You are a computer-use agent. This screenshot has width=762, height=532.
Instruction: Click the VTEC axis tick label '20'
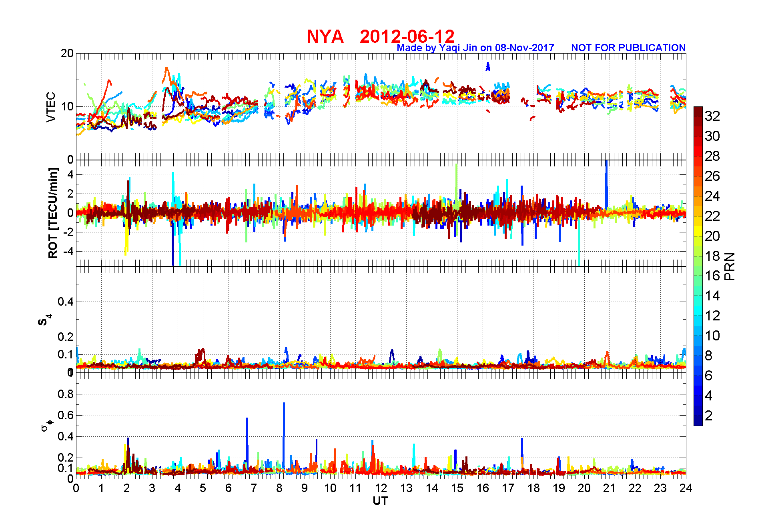67,53
